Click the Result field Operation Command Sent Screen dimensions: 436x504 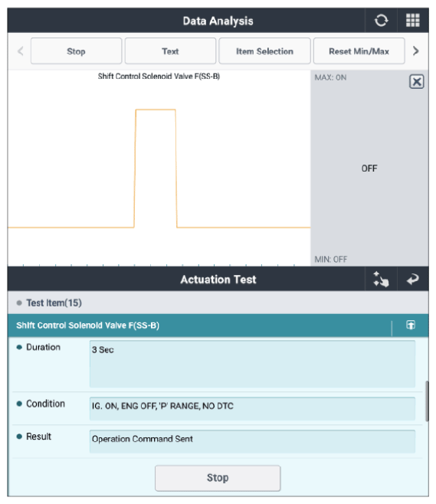pyautogui.click(x=252, y=441)
